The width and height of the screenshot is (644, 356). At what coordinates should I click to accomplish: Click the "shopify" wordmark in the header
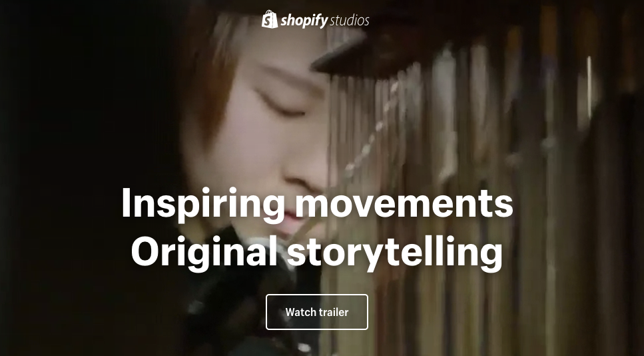point(304,21)
